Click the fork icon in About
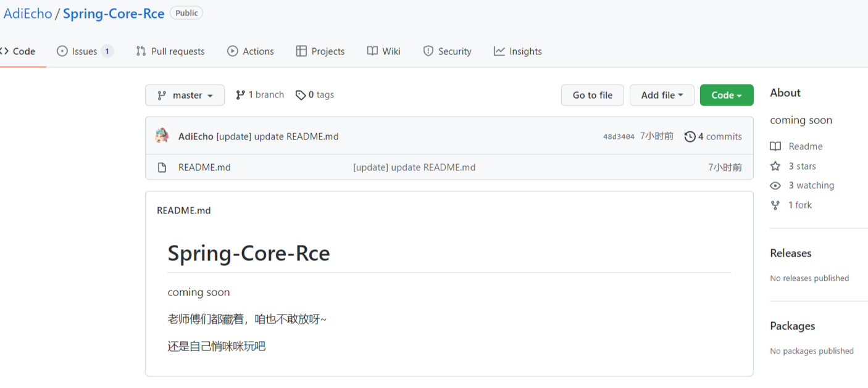Screen dimensions: 868x388 [775, 205]
